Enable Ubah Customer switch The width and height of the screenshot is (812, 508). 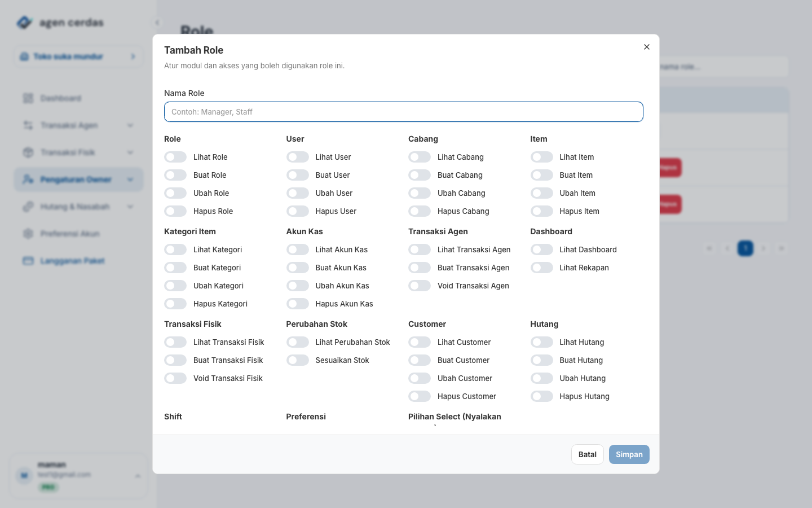pos(420,378)
